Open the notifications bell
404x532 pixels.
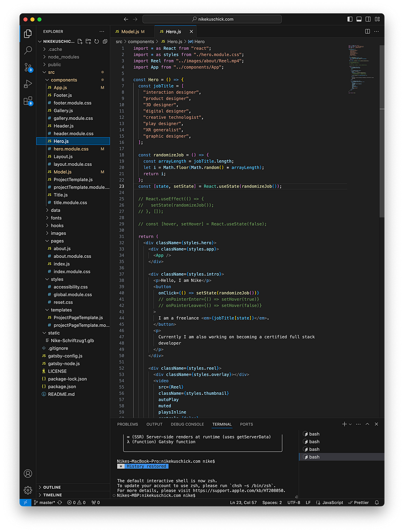(377, 502)
